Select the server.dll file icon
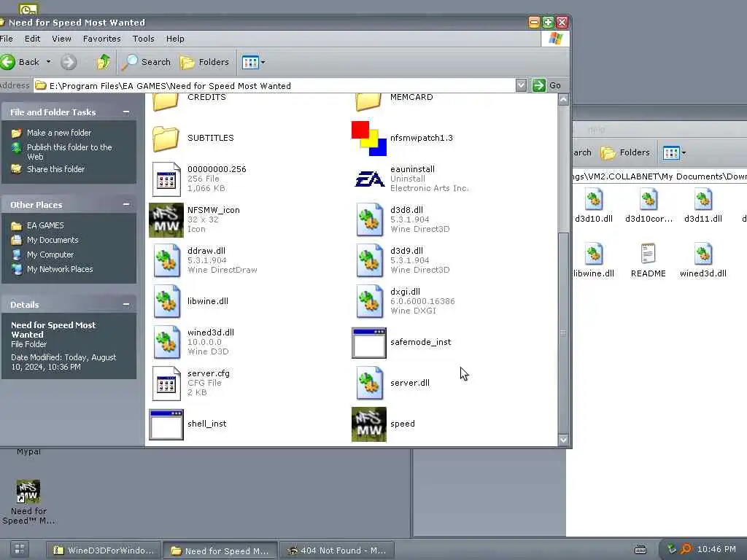Image resolution: width=747 pixels, height=560 pixels. [368, 384]
